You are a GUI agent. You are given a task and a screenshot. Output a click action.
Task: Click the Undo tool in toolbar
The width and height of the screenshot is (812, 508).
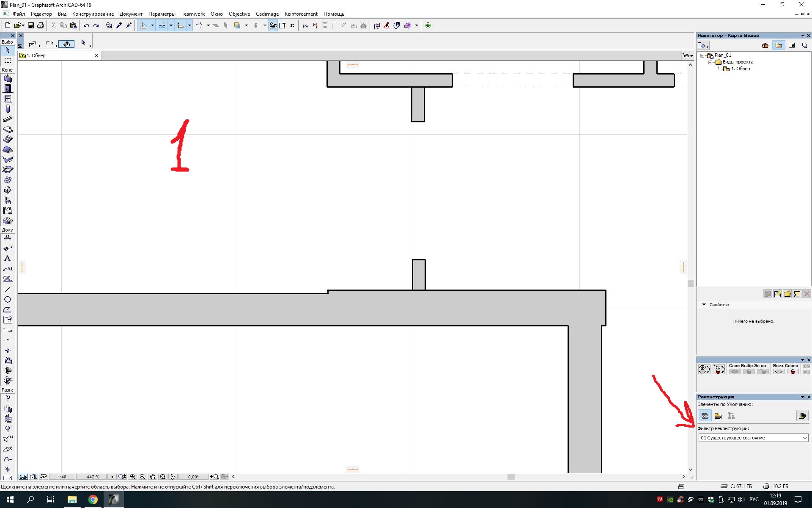click(85, 25)
